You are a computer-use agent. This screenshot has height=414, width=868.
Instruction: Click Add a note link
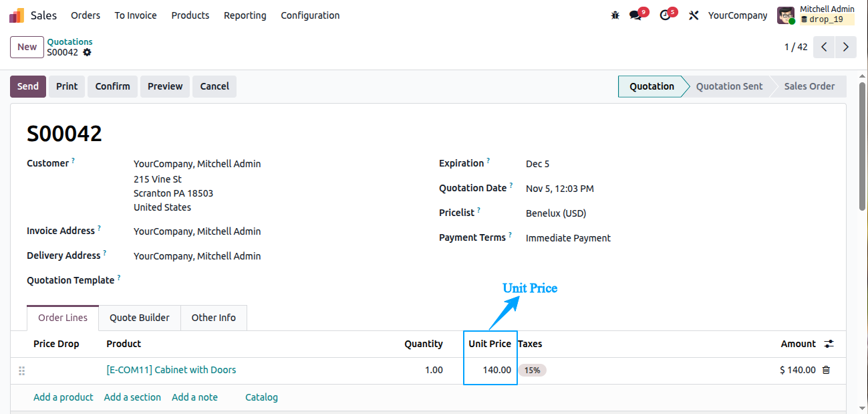tap(194, 397)
